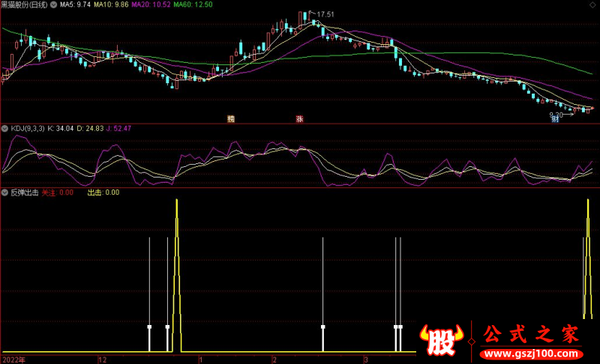Open the 反弹出击 indicator panel dropdown arrow
The width and height of the screenshot is (600, 364).
coord(5,192)
